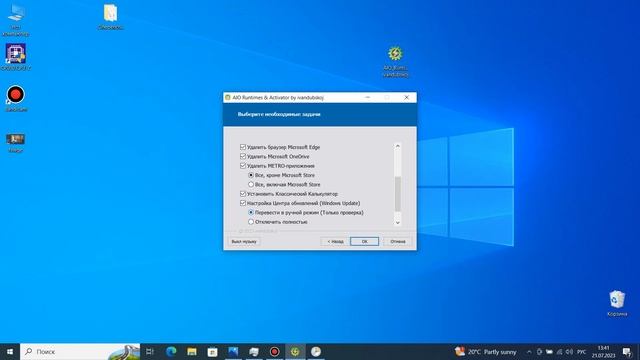This screenshot has width=640, height=360.
Task: Click the taskbar clock showing 13:41
Action: pos(603,352)
